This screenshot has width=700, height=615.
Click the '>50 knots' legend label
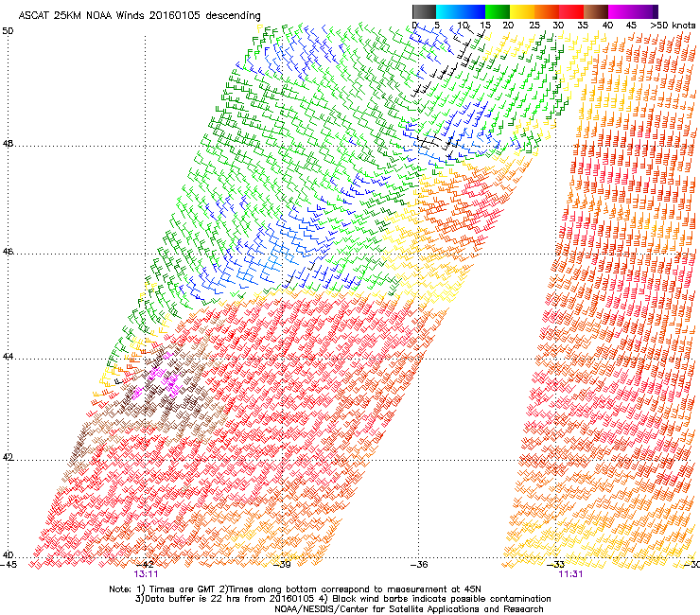click(673, 26)
